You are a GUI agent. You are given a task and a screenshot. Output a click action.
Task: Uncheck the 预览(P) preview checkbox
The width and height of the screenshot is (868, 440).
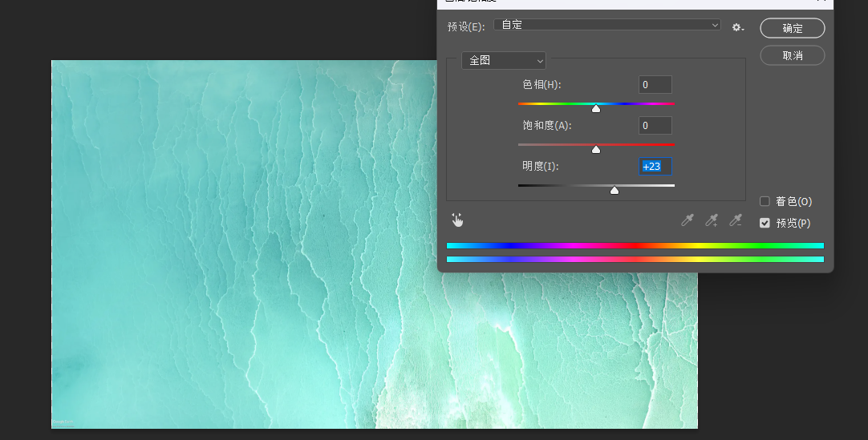[x=765, y=223]
